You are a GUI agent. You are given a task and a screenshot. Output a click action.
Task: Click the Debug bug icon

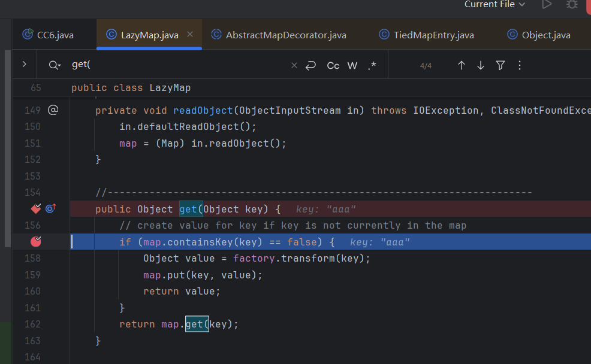(572, 5)
